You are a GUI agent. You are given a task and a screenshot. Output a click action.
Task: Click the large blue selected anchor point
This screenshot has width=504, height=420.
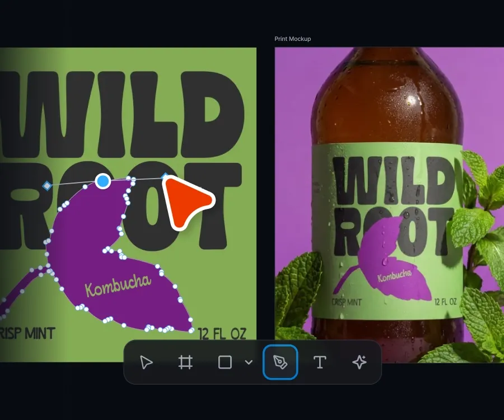[103, 181]
